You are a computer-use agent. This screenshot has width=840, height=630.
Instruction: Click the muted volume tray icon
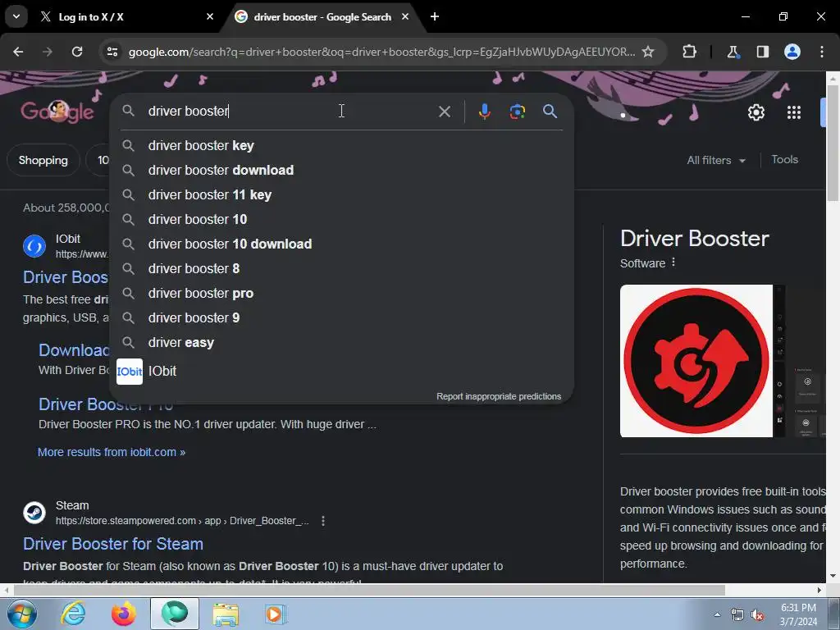click(756, 615)
